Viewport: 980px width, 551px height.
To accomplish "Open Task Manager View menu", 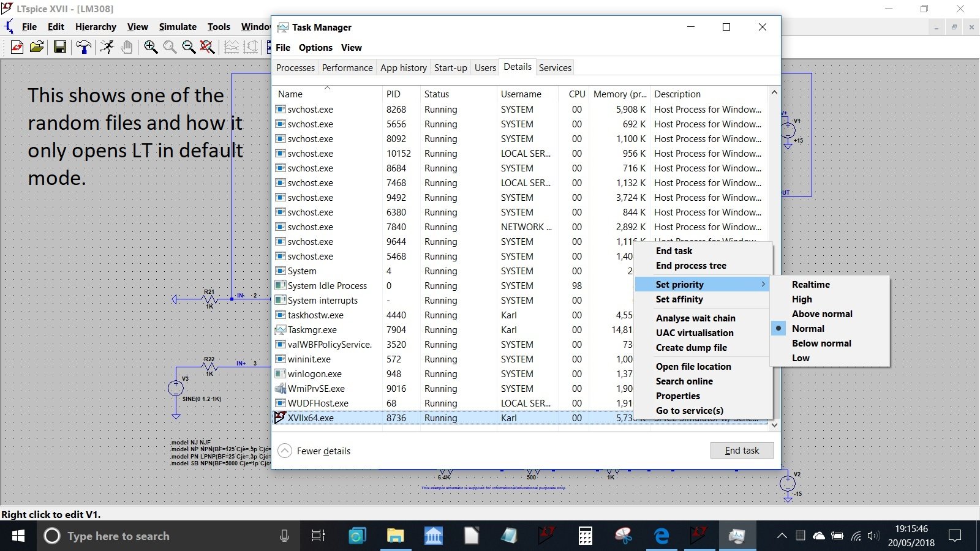I will [352, 47].
